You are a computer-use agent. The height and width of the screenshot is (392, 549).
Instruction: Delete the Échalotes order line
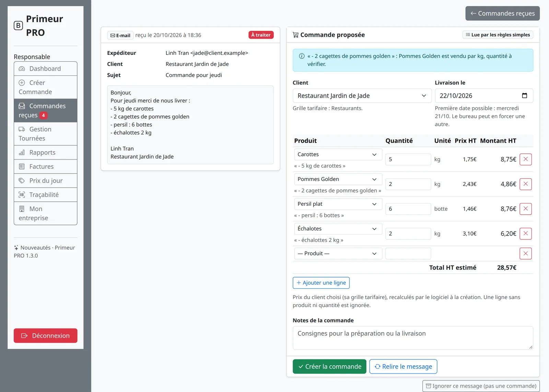[x=525, y=234]
